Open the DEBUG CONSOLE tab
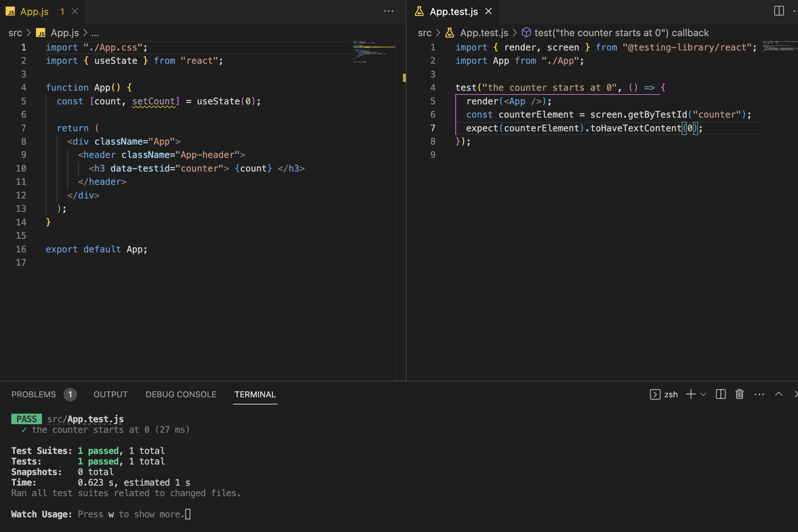The height and width of the screenshot is (532, 798). (181, 394)
